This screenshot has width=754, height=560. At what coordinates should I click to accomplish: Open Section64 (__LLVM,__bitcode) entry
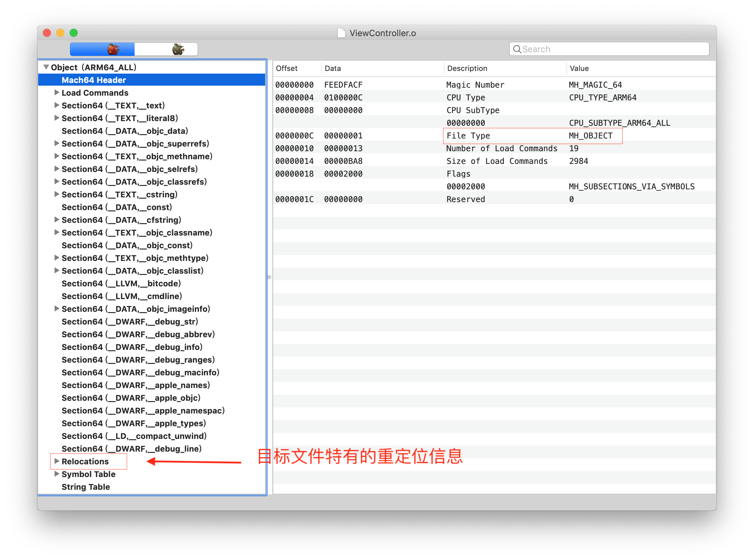pyautogui.click(x=121, y=283)
